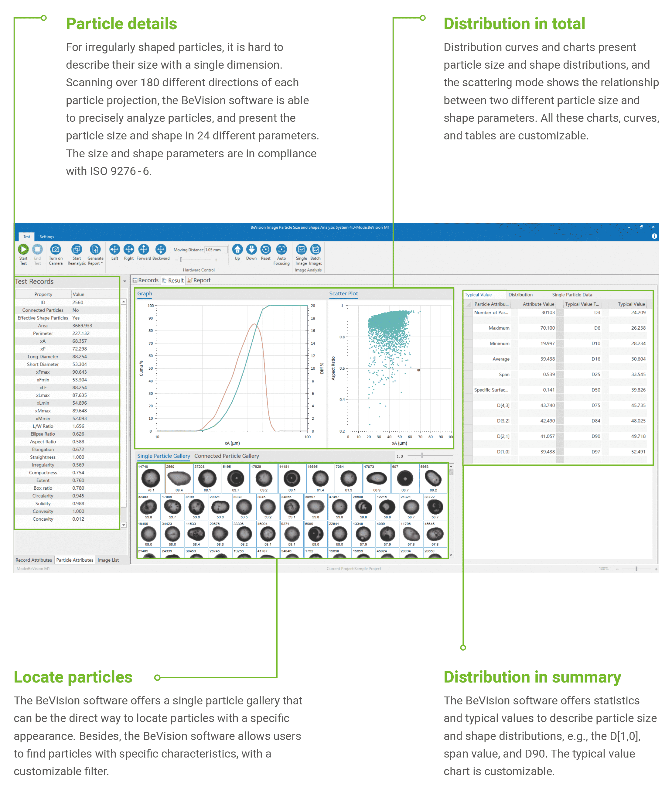Click Start Reanalysis icon
This screenshot has height=794, width=672.
pos(77,250)
